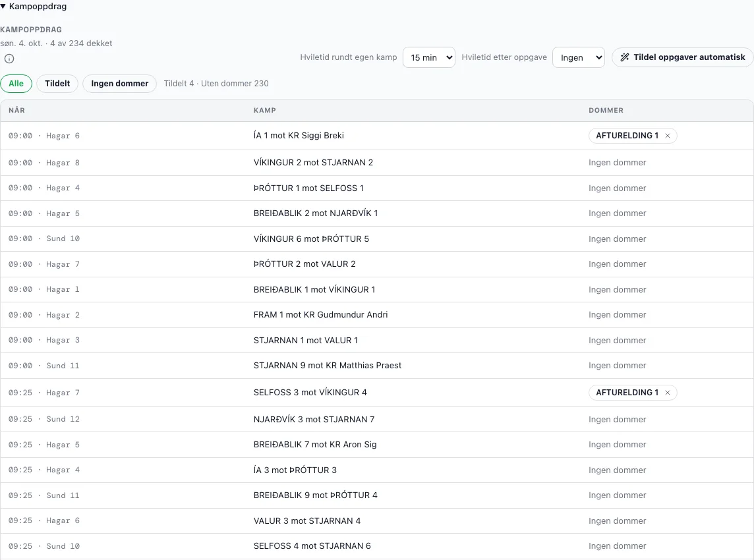Assign referee for VÍKINGUR 2 mot STJARNAN 2
The width and height of the screenshot is (754, 560).
tap(618, 163)
